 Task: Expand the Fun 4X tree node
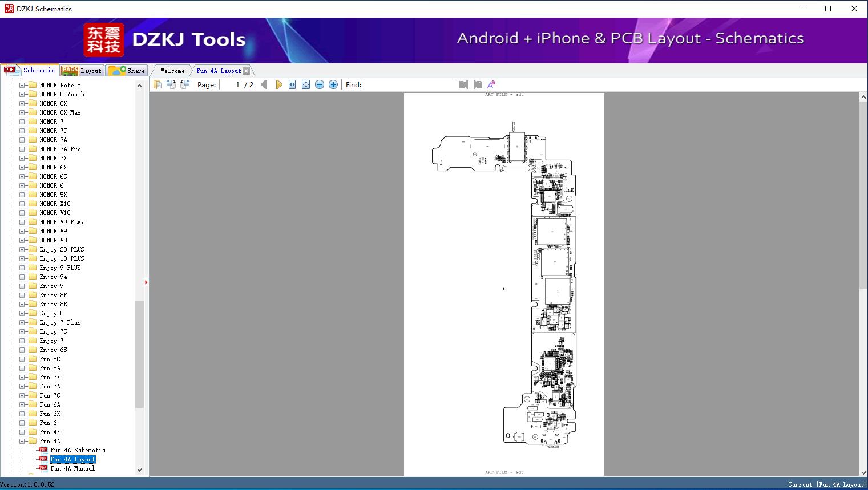pos(22,432)
